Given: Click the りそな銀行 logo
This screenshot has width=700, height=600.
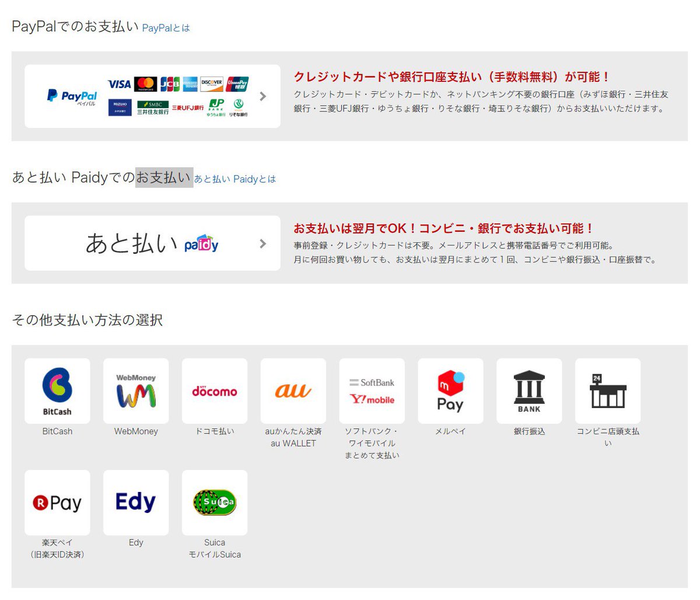Looking at the screenshot, I should point(238,107).
